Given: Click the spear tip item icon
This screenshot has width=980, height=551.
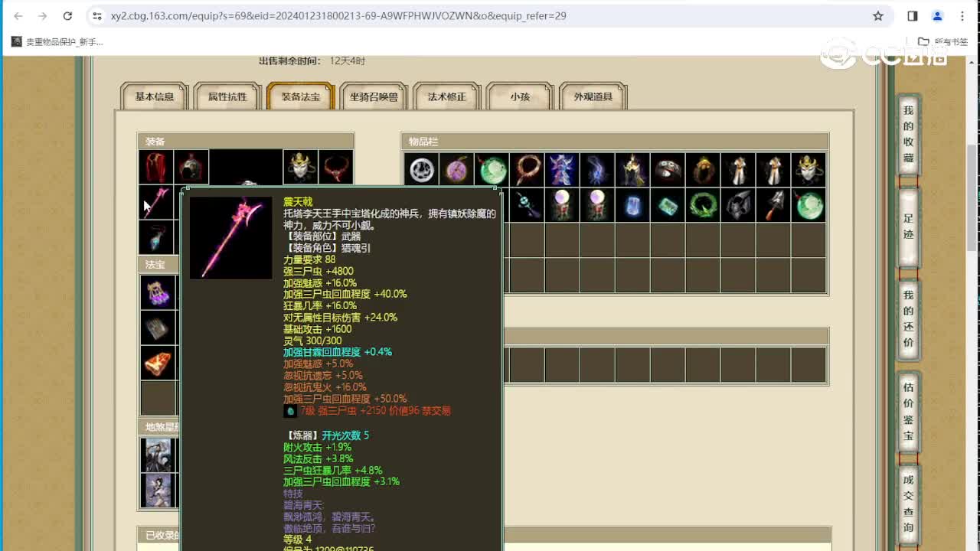Looking at the screenshot, I should (773, 205).
